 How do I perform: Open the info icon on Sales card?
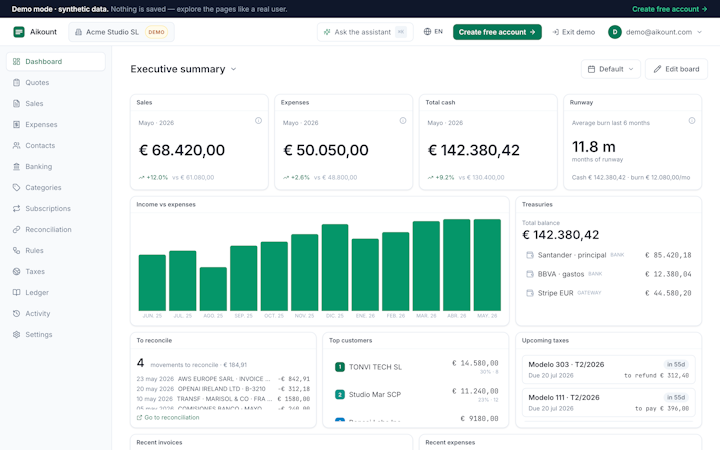click(259, 121)
